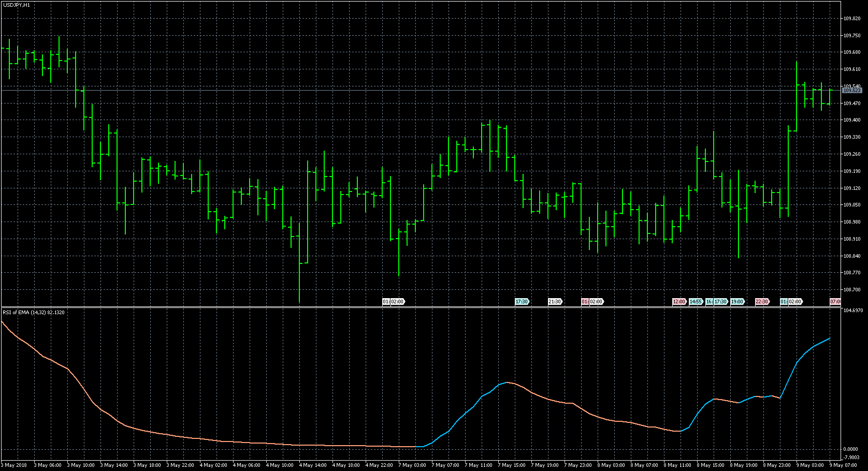Click the 108.700 price scale label

pyautogui.click(x=852, y=290)
